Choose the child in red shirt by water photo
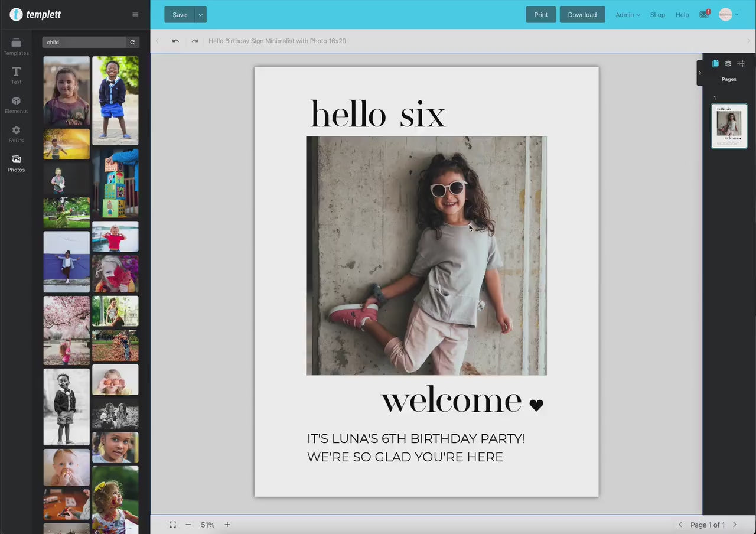This screenshot has height=534, width=756. 115,237
